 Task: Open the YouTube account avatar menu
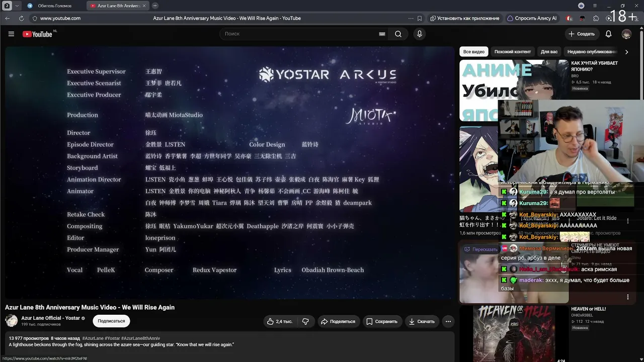tap(626, 34)
